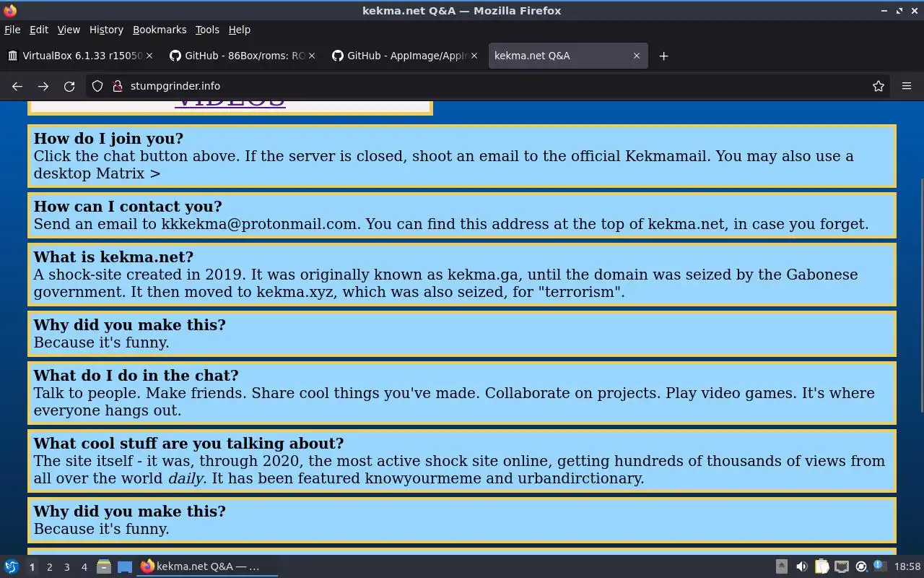The width and height of the screenshot is (924, 578).
Task: Open the removable media eject tray icon
Action: click(782, 566)
